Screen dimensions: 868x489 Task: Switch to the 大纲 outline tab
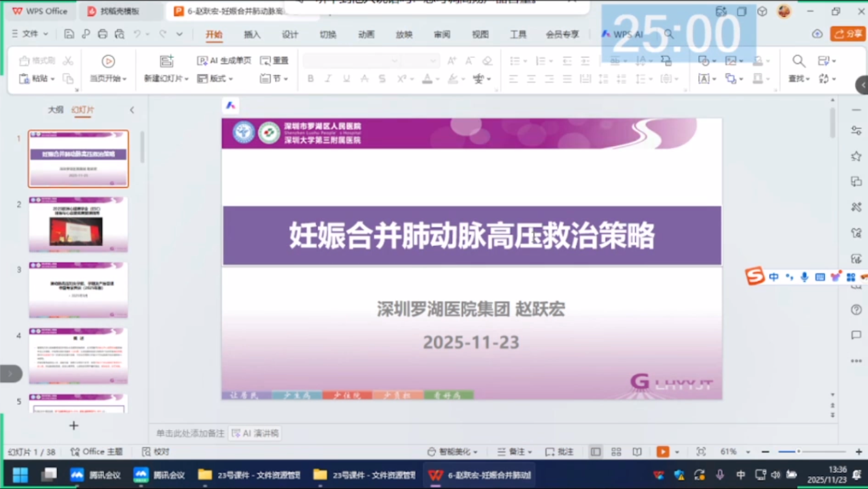point(56,110)
